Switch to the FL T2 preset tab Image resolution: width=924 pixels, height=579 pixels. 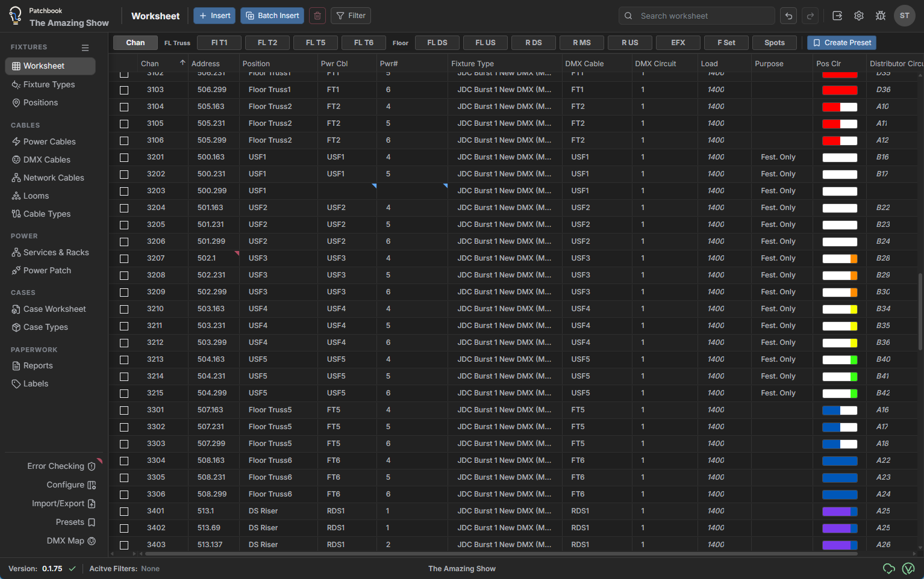267,43
